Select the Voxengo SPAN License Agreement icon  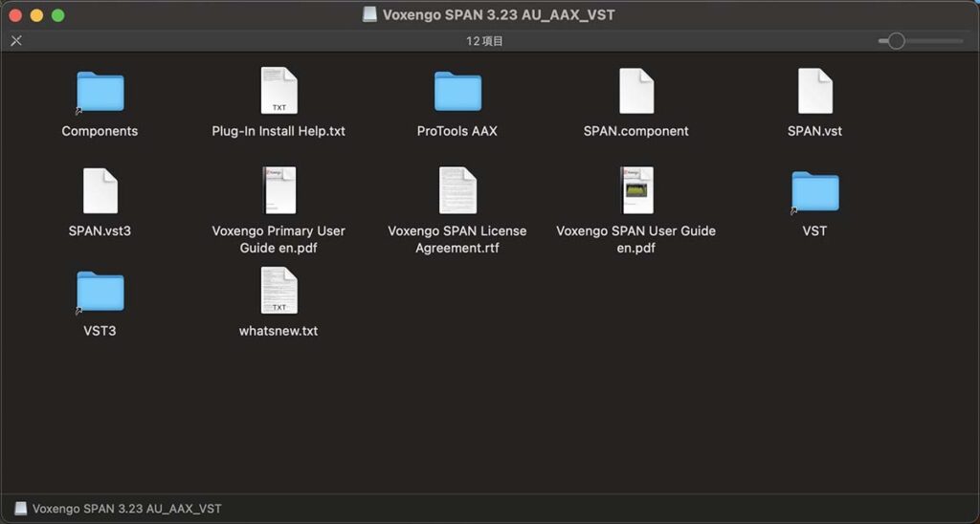coord(457,191)
